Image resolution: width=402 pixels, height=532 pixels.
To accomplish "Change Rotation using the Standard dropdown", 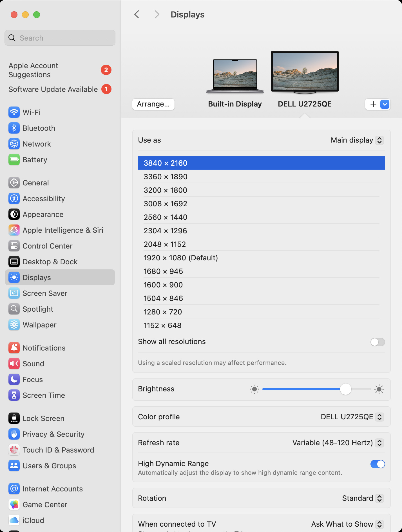I will click(x=363, y=498).
